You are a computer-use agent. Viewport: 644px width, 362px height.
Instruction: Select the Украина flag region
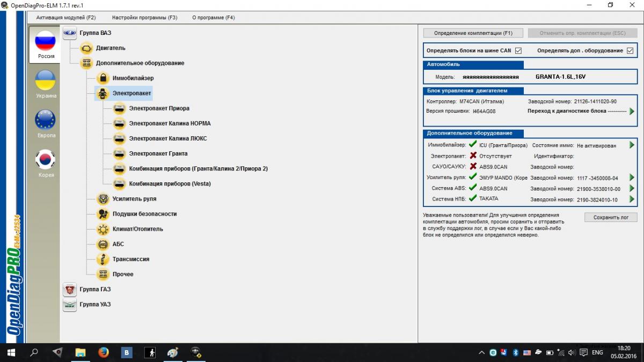click(x=46, y=85)
